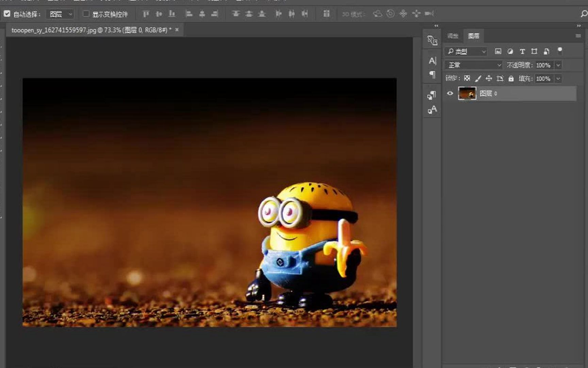
Task: Enable the 显示变换控件 checkbox
Action: coord(86,14)
